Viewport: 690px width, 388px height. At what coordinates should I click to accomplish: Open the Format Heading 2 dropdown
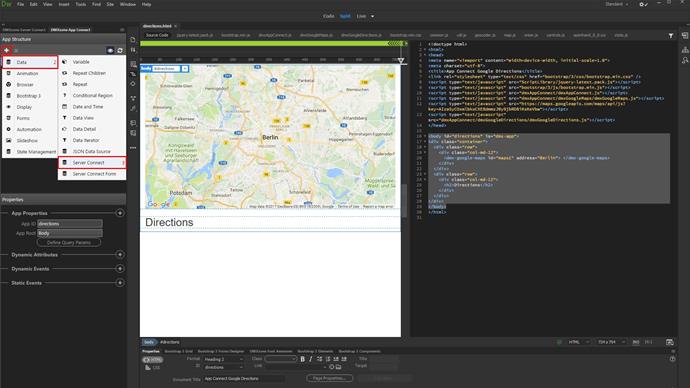223,359
